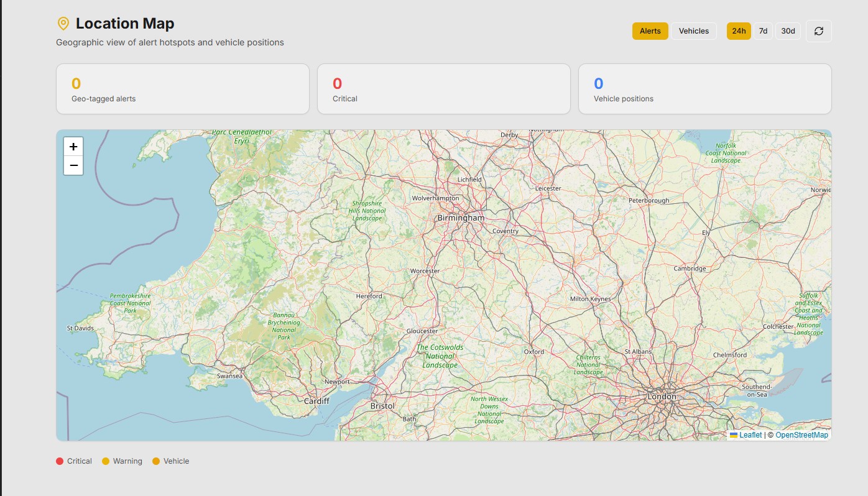Click the Pembrokeshire Coast National Park label
The width and height of the screenshot is (868, 496).
tap(130, 303)
